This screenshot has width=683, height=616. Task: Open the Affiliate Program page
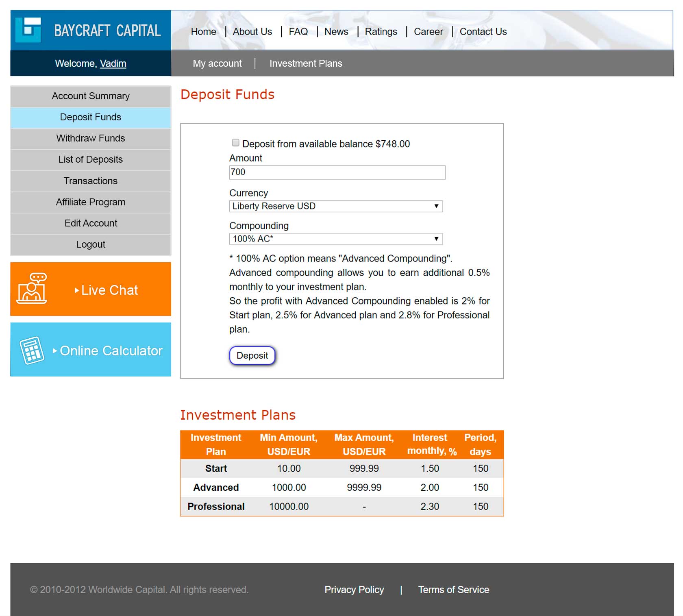pyautogui.click(x=90, y=202)
